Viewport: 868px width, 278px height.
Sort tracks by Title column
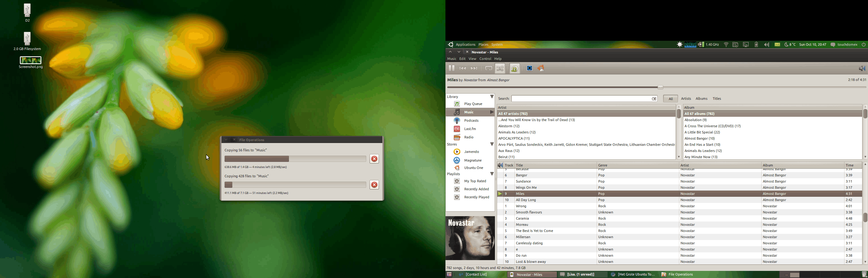[x=555, y=165]
